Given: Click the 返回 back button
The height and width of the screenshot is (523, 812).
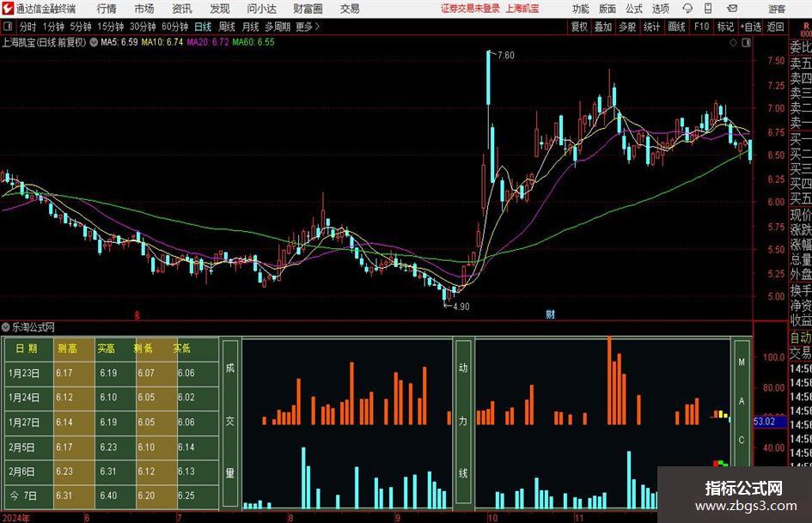Looking at the screenshot, I should [775, 27].
